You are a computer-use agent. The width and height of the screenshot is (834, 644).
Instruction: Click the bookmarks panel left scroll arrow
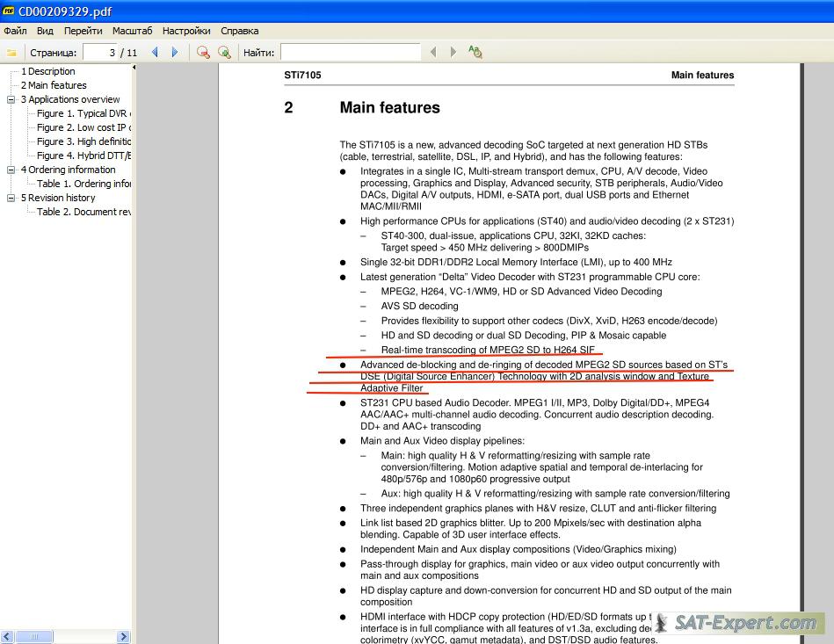(x=7, y=636)
